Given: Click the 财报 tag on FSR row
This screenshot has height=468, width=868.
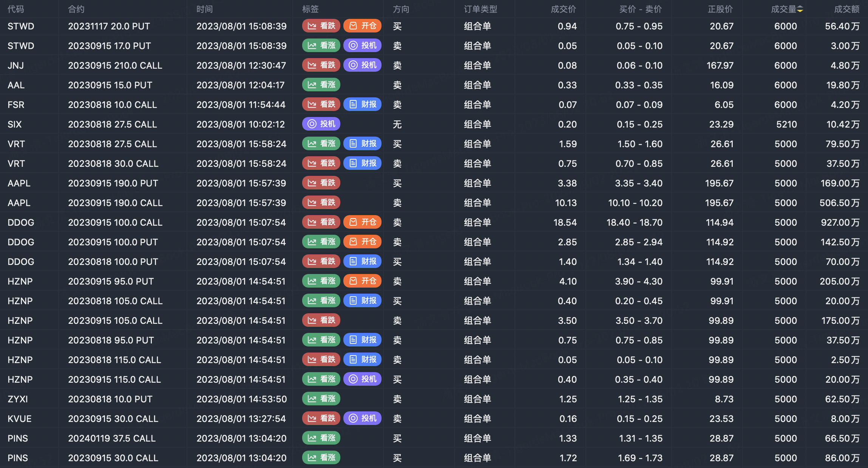Looking at the screenshot, I should coord(362,105).
